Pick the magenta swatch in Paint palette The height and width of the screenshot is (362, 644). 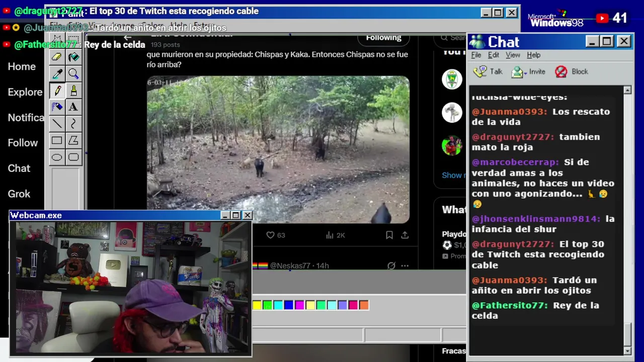coord(299,305)
